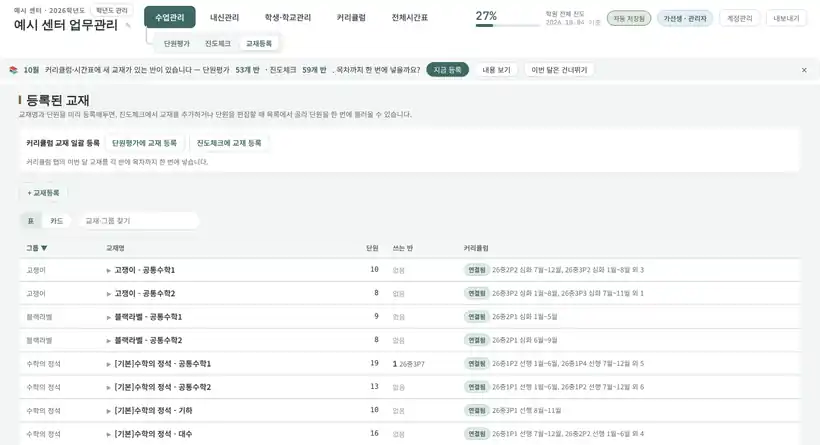This screenshot has height=445, width=820.
Task: Click curriculum text 26중2P1 심화 1월~5월
Action: tap(525, 317)
